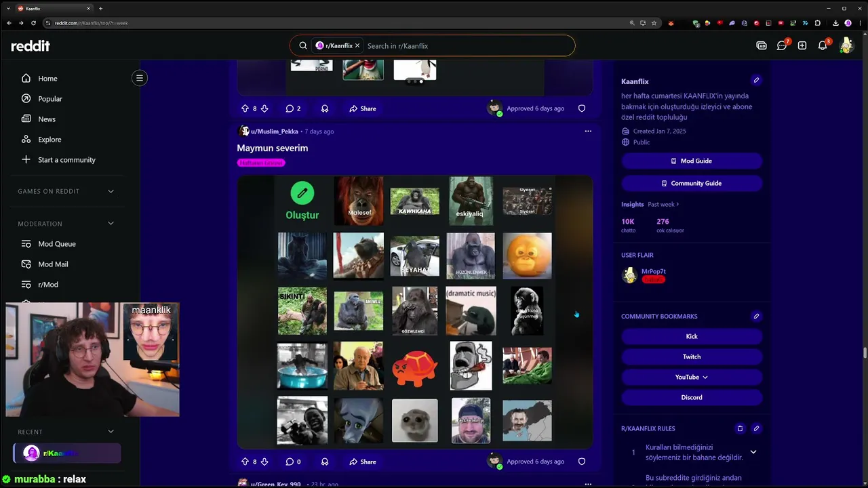Click the browser address bar
The width and height of the screenshot is (868, 488).
(x=339, y=23)
